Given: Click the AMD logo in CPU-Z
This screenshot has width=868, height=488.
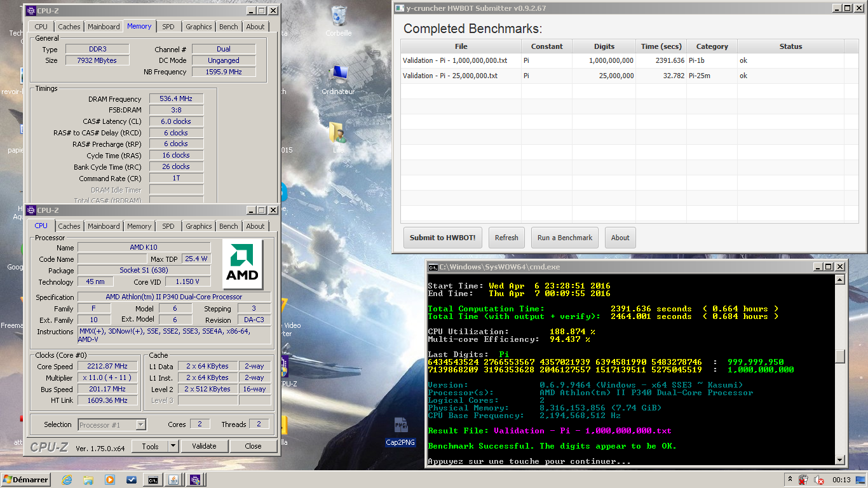Looking at the screenshot, I should pyautogui.click(x=243, y=263).
